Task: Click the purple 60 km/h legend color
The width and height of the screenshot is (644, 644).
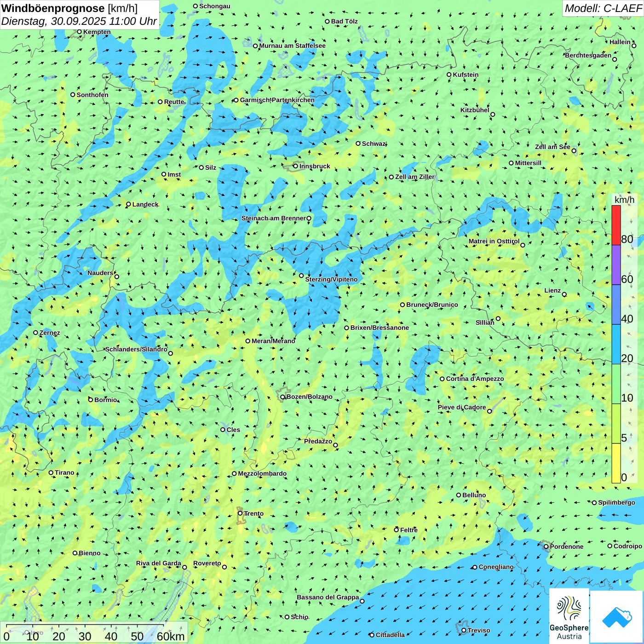Action: click(x=616, y=265)
